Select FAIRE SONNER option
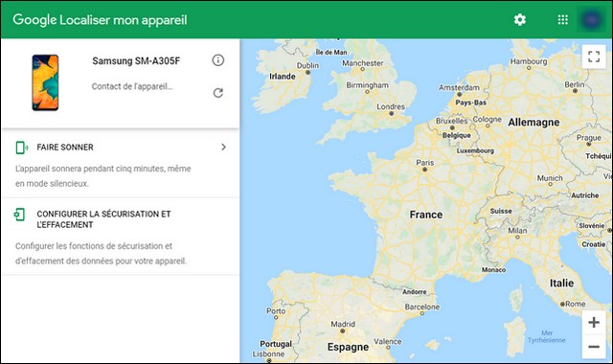The height and width of the screenshot is (364, 613). 120,164
